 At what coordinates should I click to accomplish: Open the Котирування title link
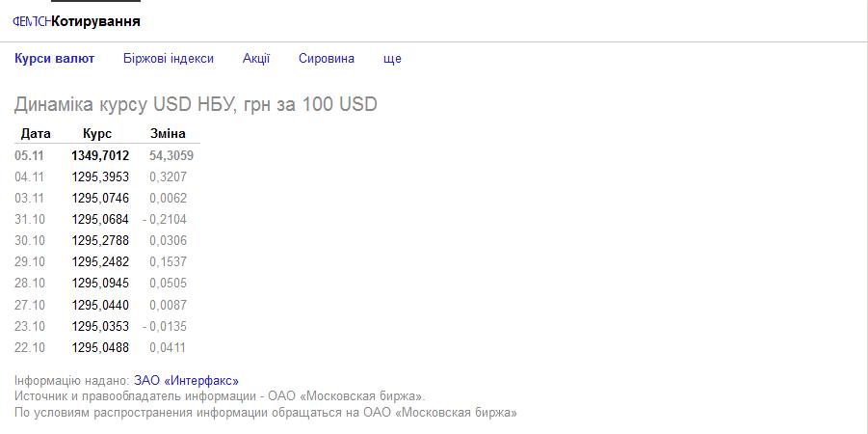pyautogui.click(x=95, y=21)
